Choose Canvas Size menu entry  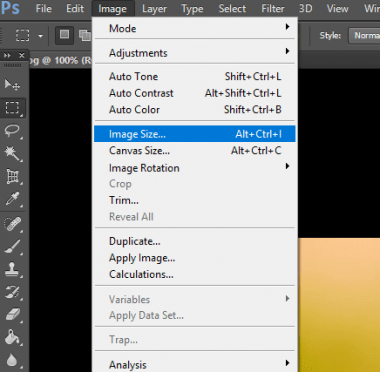[195, 151]
